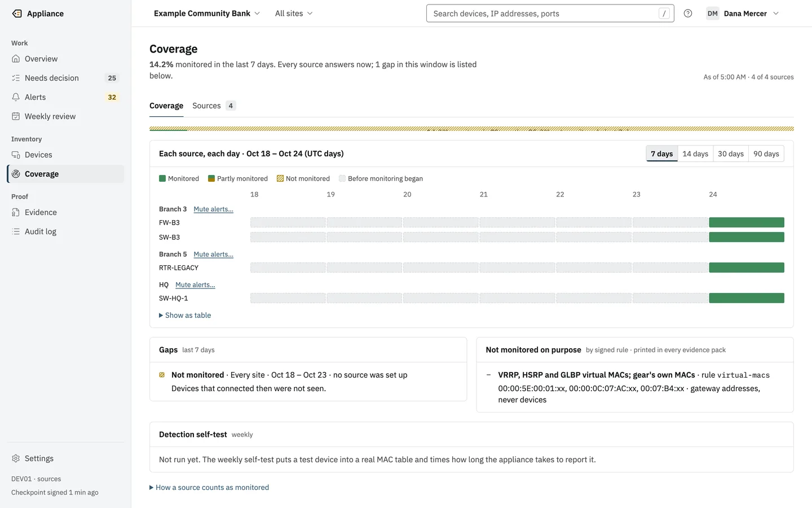Mute alerts for Branch 3
Screen dimensions: 812x508
[213, 209]
